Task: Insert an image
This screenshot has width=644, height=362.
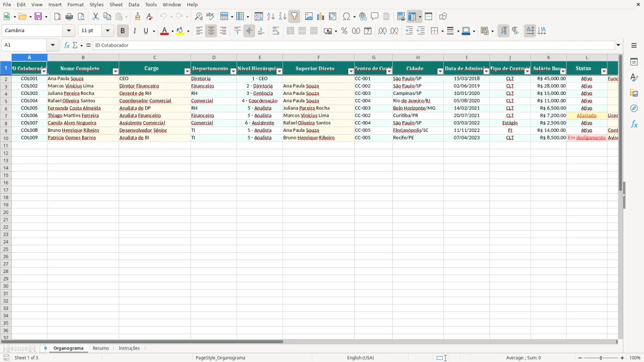Action: pos(309,17)
